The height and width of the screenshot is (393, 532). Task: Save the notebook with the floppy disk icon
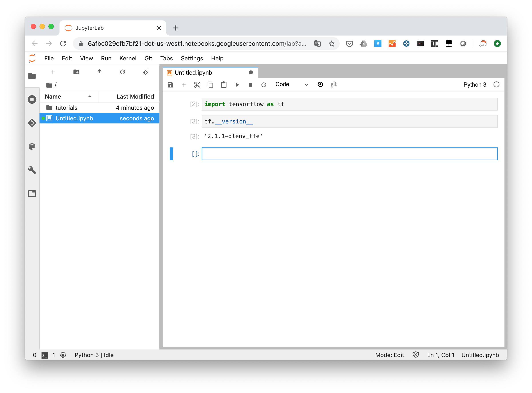pyautogui.click(x=170, y=85)
